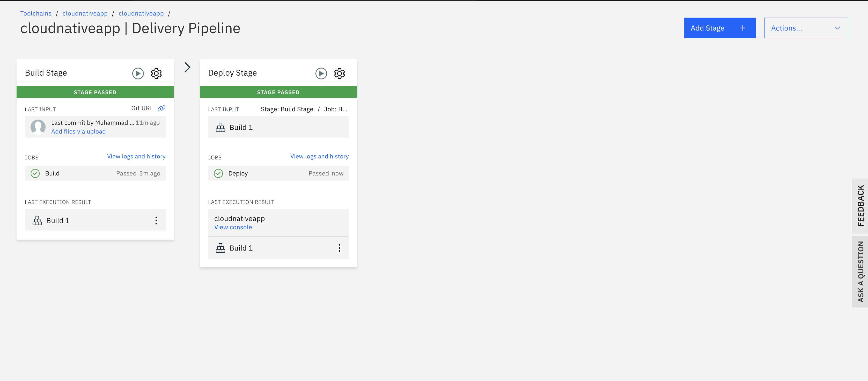The height and width of the screenshot is (381, 868).
Task: Open Build Stage gear settings
Action: (x=156, y=73)
